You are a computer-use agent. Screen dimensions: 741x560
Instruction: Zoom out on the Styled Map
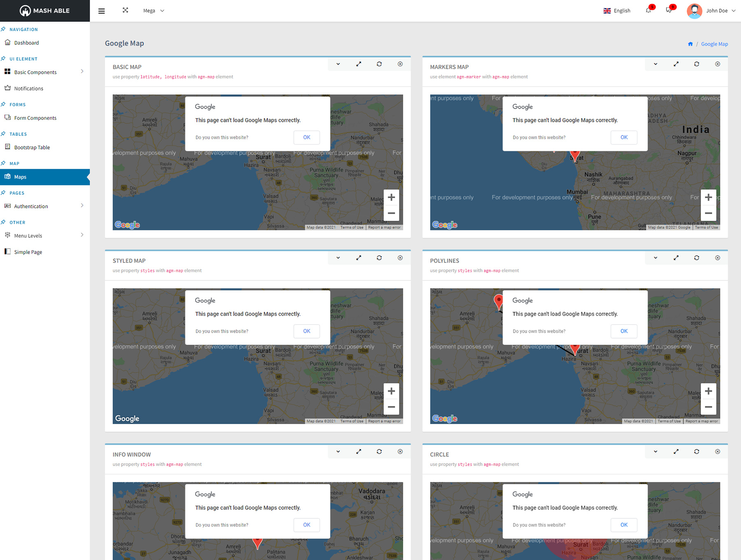[x=391, y=407]
